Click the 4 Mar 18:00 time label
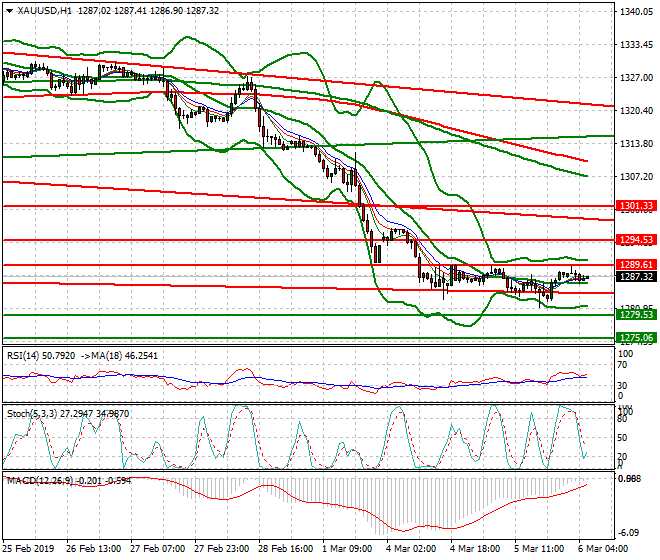Screen dimensions: 660x560 (475, 549)
